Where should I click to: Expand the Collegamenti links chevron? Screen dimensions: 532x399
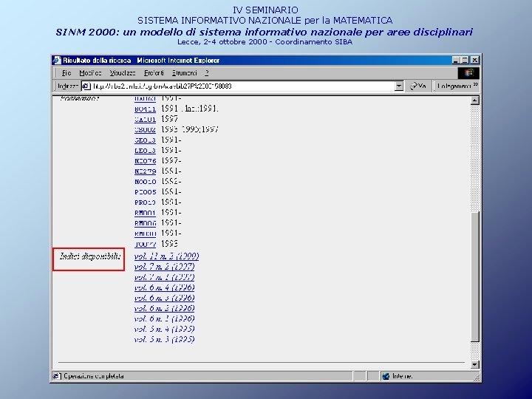(475, 84)
